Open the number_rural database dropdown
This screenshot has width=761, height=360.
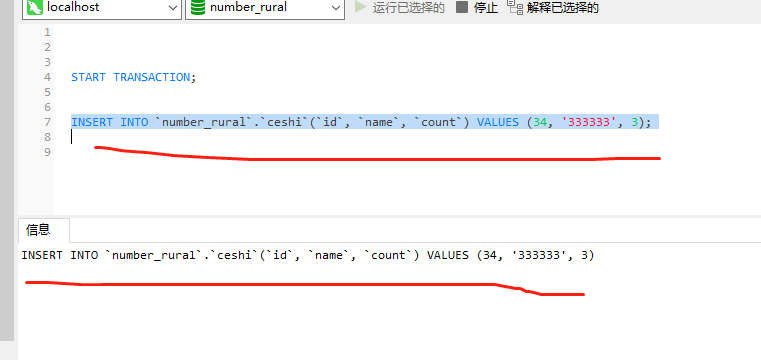coord(265,8)
